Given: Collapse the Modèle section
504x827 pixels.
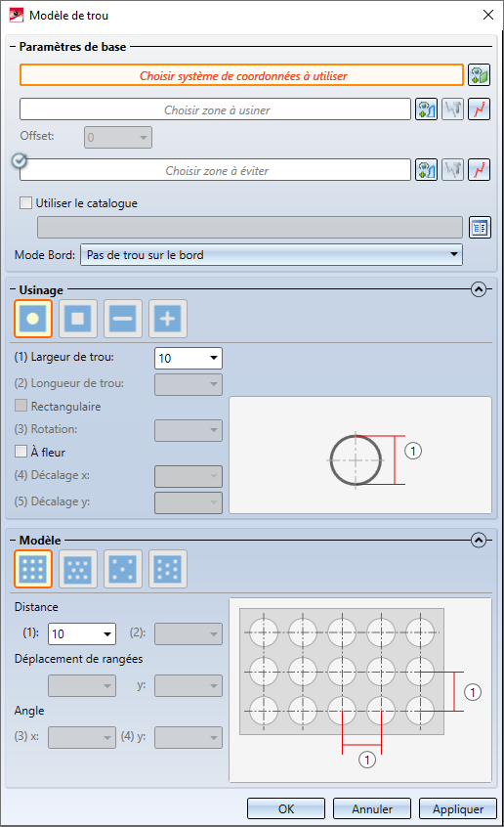Looking at the screenshot, I should coord(479,540).
